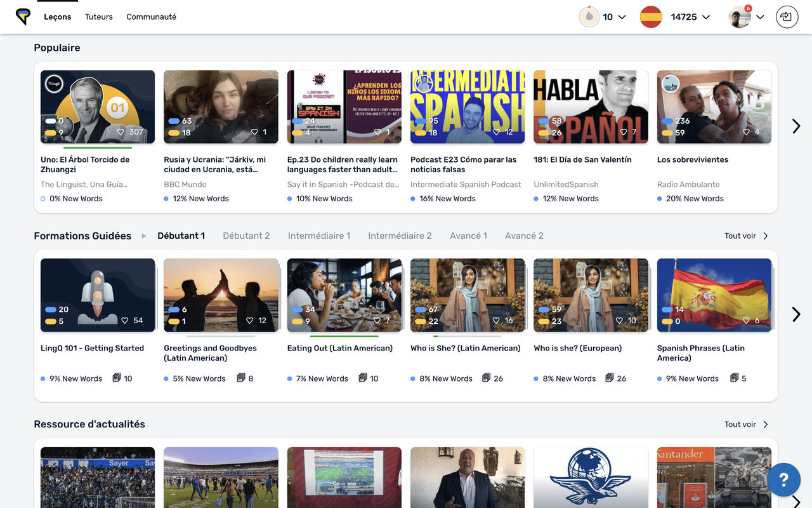Click lesson count icon under Eating Out course
Screen dimensions: 812x508
(363, 378)
